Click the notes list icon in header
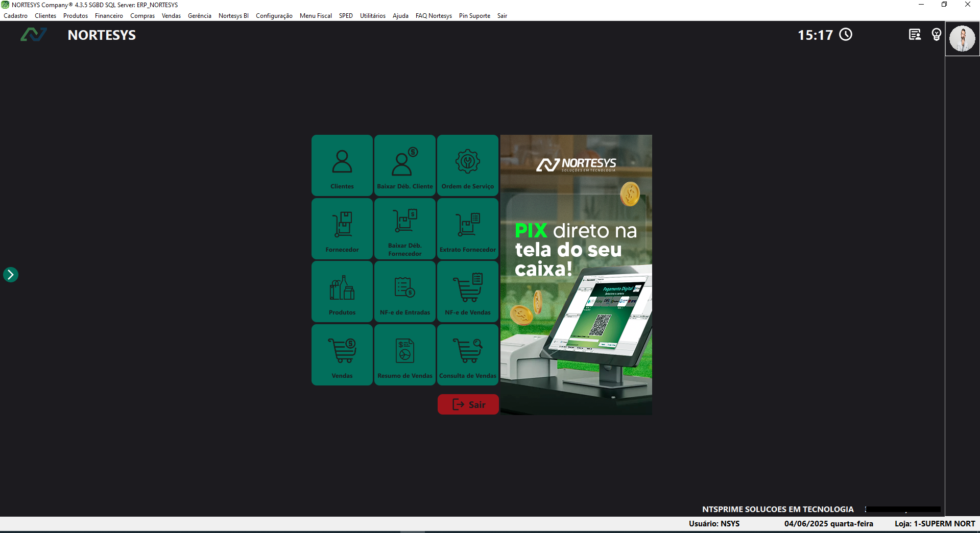The image size is (980, 533). click(915, 35)
